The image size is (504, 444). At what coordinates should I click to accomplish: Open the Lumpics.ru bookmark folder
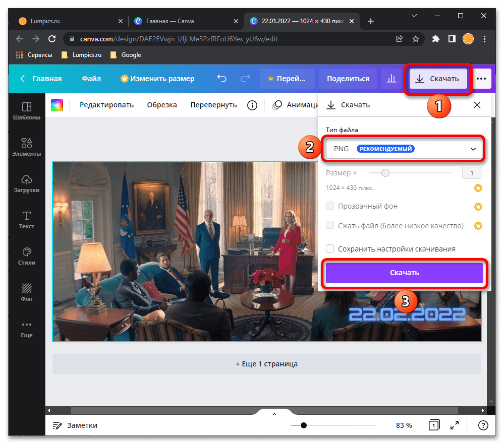(81, 55)
